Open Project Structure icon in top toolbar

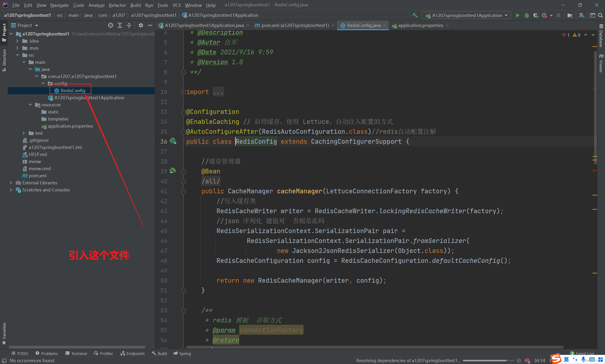click(570, 15)
